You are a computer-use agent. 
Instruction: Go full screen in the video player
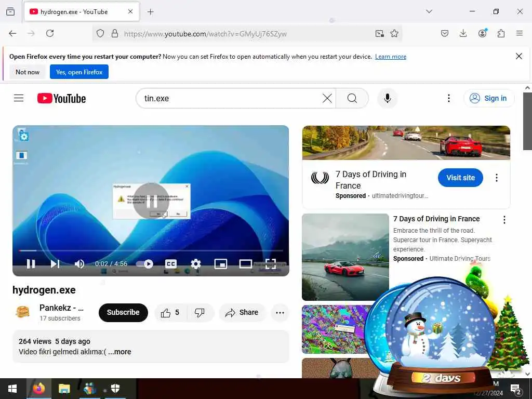pyautogui.click(x=270, y=263)
